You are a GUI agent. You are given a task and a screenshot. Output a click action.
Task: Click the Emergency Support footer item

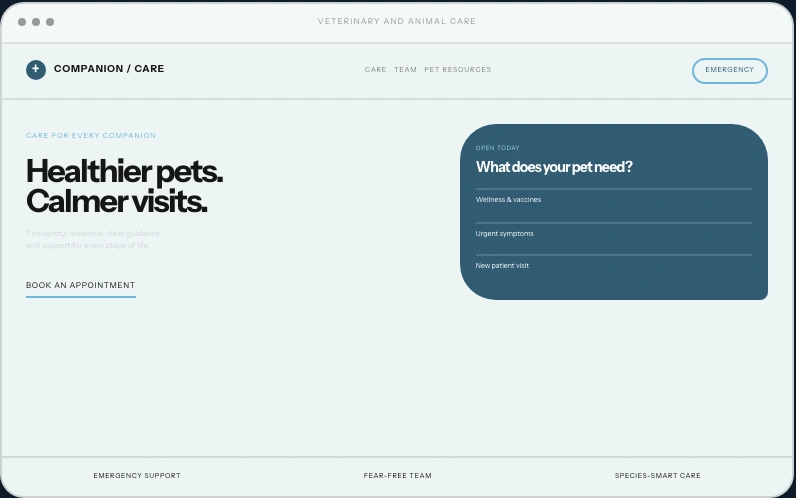point(137,476)
